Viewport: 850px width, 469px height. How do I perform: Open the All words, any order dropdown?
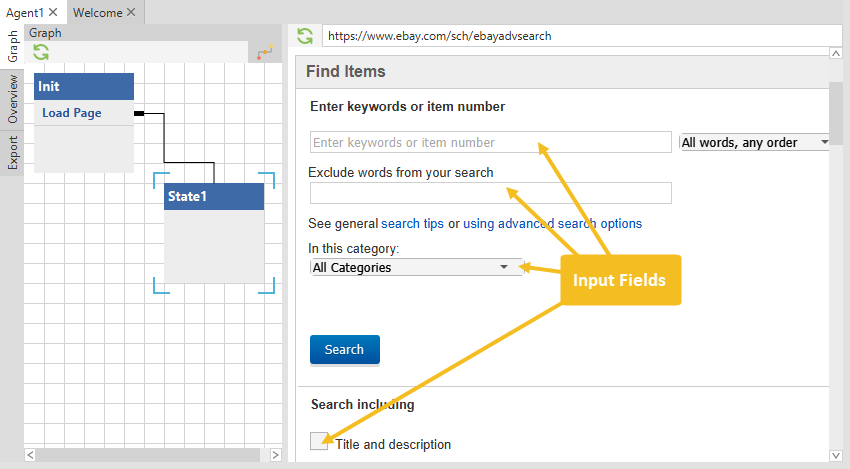pyautogui.click(x=755, y=142)
